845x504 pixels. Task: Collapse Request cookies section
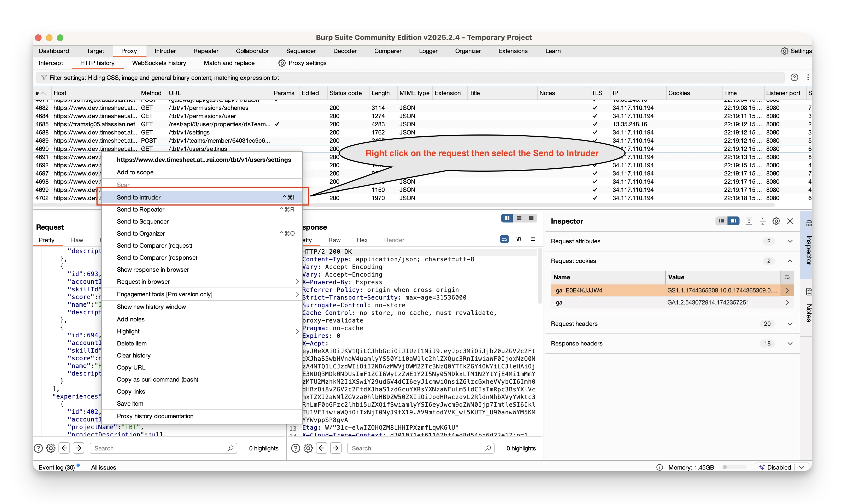click(x=790, y=261)
